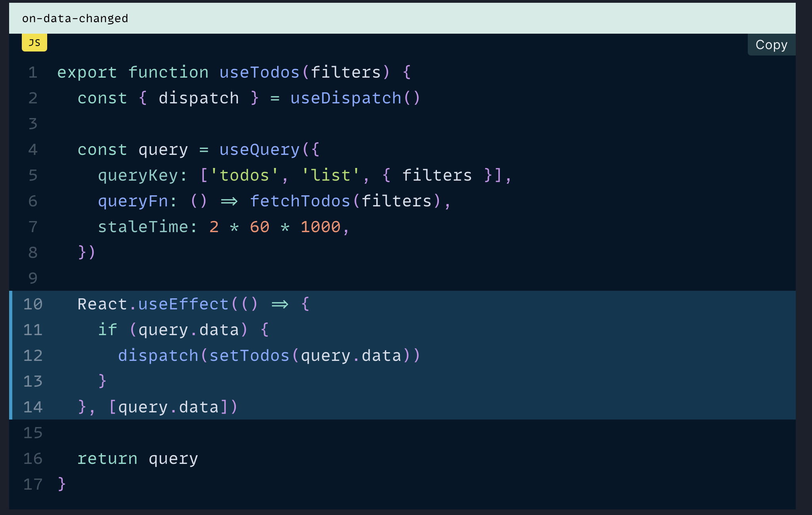
Task: Click the staleTime property name
Action: coord(143,227)
